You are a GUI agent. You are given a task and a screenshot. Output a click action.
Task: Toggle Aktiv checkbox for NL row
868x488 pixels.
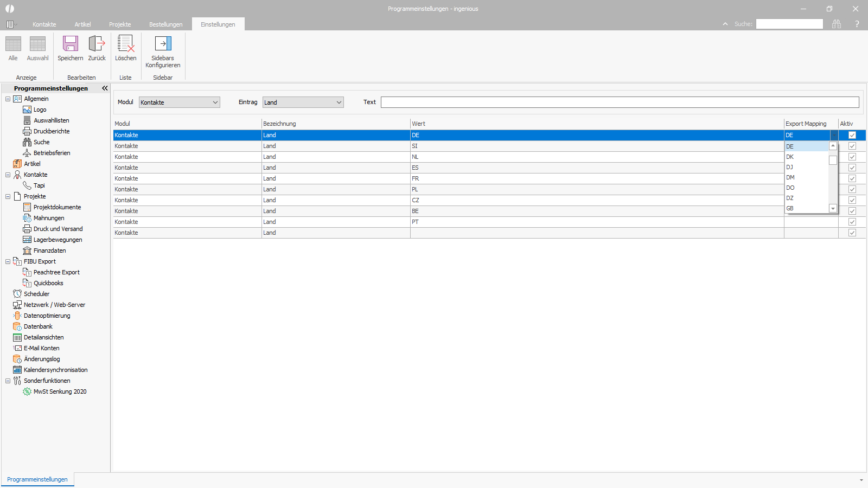click(x=852, y=157)
